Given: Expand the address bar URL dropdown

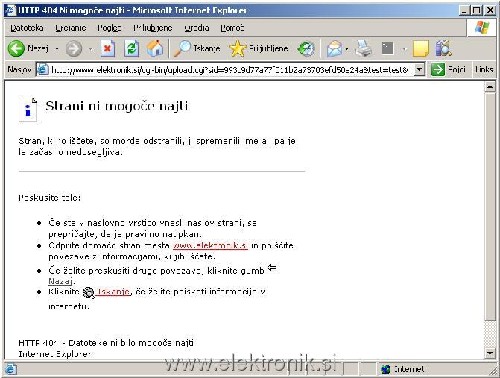Looking at the screenshot, I should 419,70.
